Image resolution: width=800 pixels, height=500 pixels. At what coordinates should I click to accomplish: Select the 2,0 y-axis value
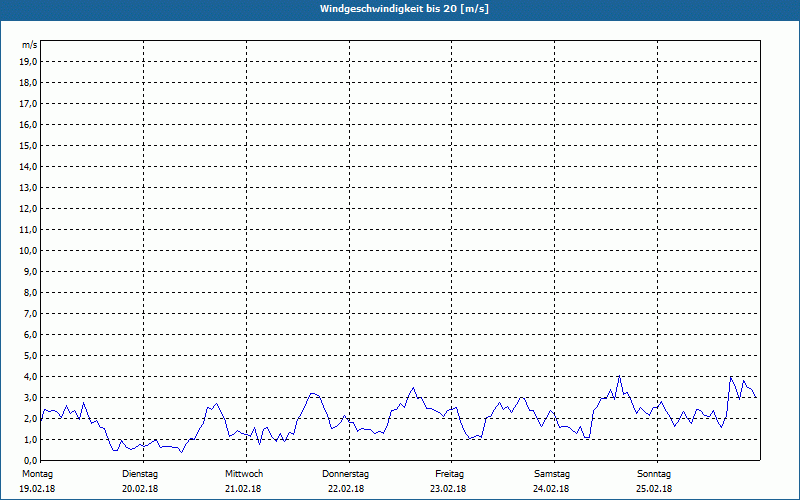click(x=30, y=418)
